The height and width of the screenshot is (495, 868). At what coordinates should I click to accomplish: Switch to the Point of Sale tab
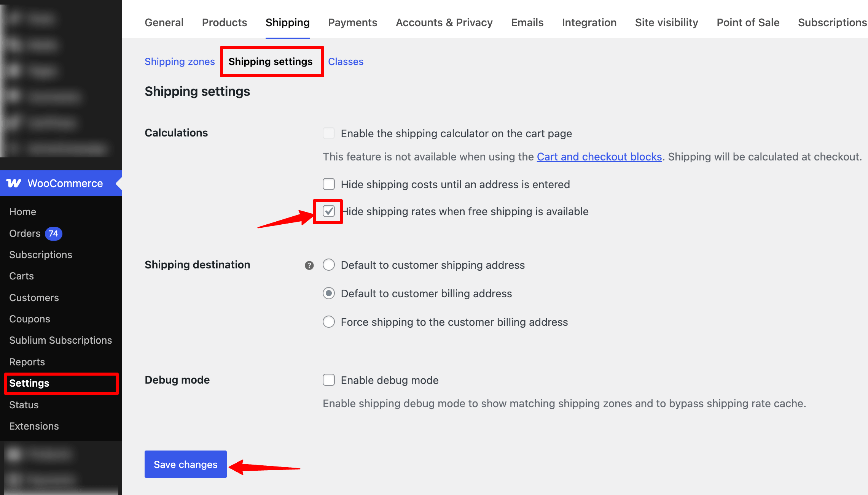(x=748, y=22)
